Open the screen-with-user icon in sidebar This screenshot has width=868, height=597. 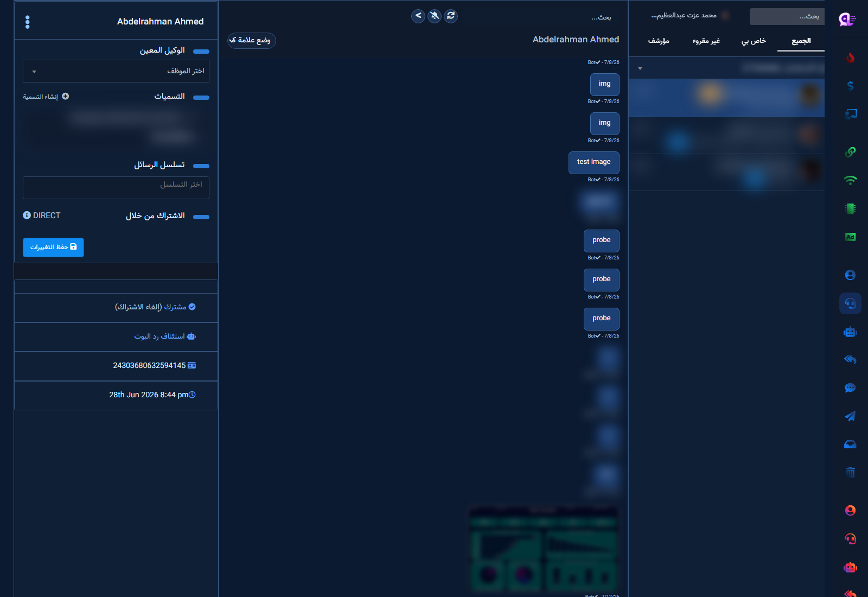tap(850, 114)
